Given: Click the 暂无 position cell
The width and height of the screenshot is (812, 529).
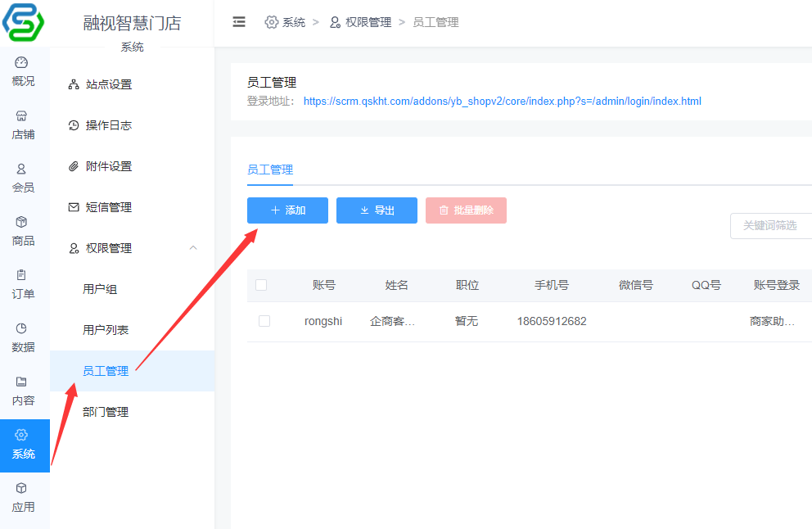Looking at the screenshot, I should coord(467,321).
